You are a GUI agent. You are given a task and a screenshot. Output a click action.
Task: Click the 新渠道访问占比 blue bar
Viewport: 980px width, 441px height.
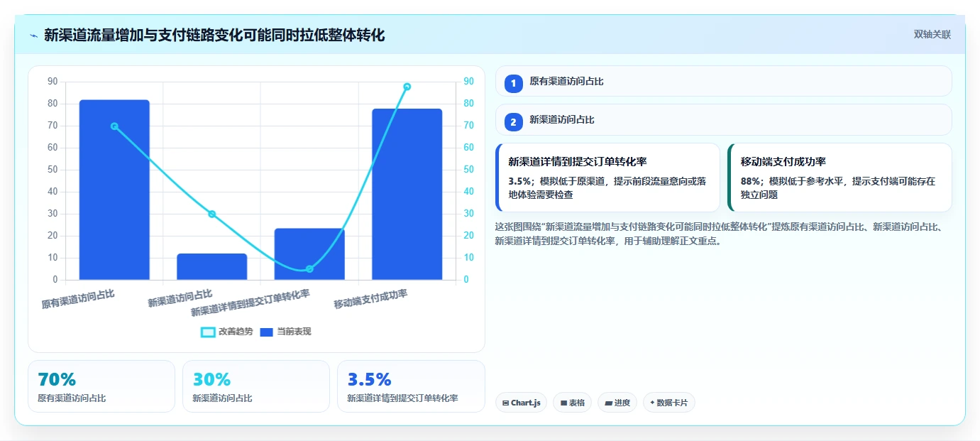(212, 266)
